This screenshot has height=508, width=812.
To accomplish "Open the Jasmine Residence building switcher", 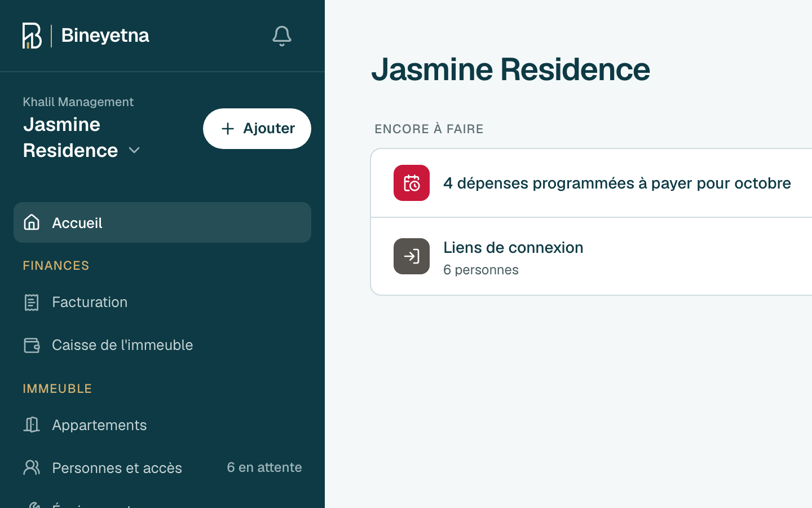I will [x=82, y=137].
